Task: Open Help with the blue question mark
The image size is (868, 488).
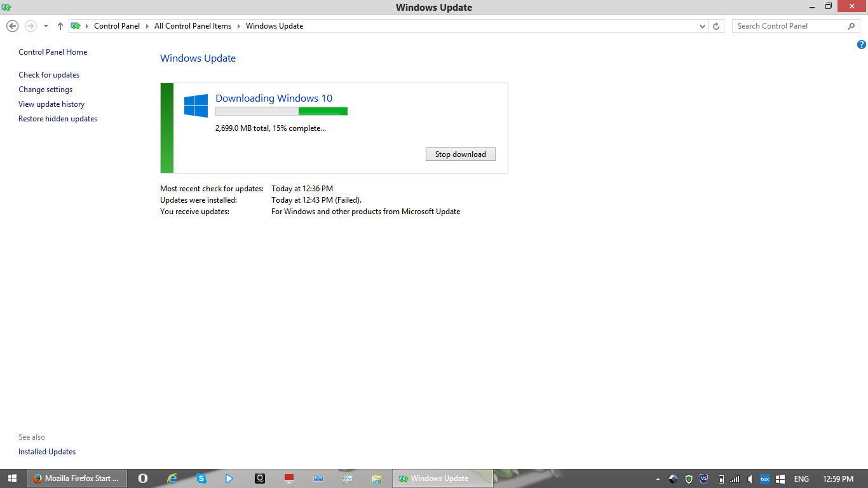Action: (862, 44)
